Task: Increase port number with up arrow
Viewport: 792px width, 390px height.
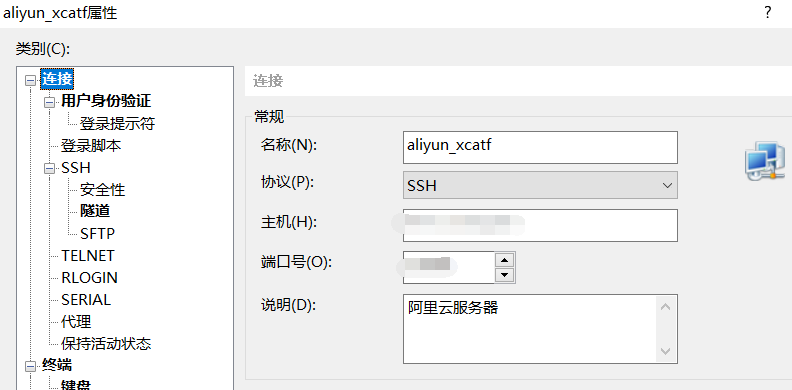Action: point(505,260)
